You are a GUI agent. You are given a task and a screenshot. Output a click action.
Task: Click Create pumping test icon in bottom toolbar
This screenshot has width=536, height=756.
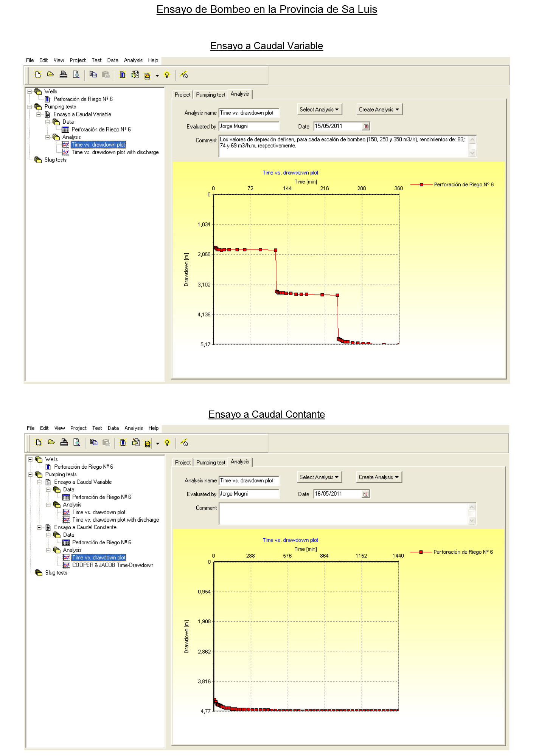pyautogui.click(x=135, y=442)
